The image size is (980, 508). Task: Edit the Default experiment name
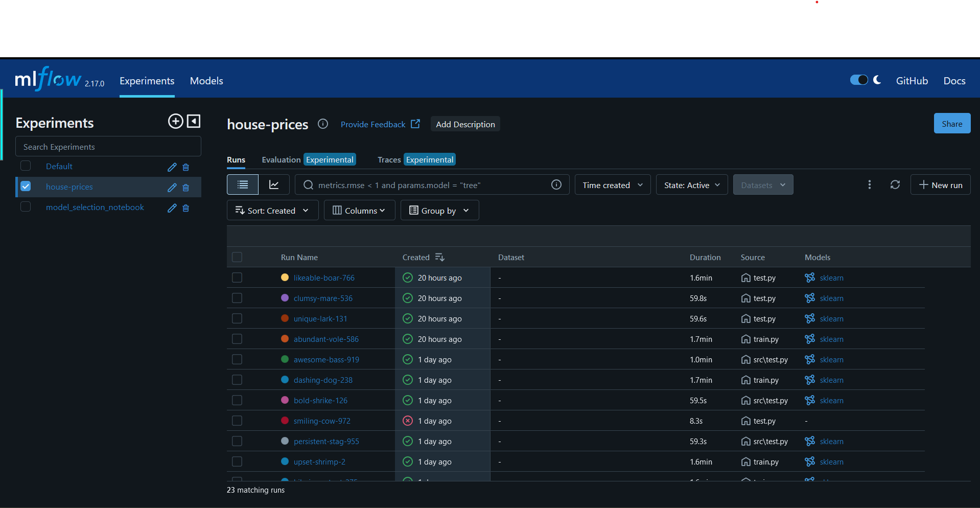coord(172,167)
